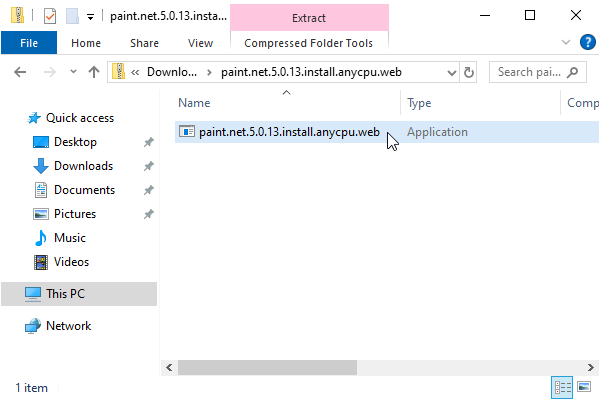Click the Application type cell

[x=437, y=132]
